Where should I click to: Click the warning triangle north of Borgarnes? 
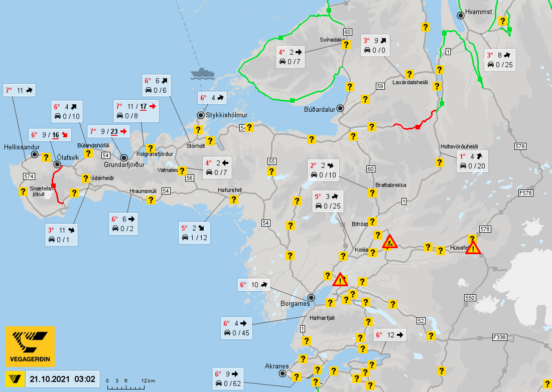340,280
